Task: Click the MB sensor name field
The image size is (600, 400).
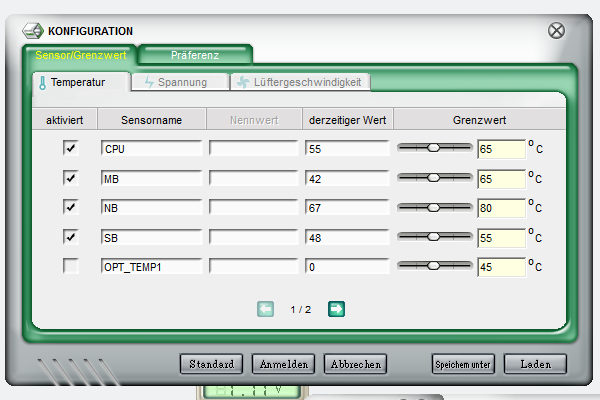Action: (152, 178)
